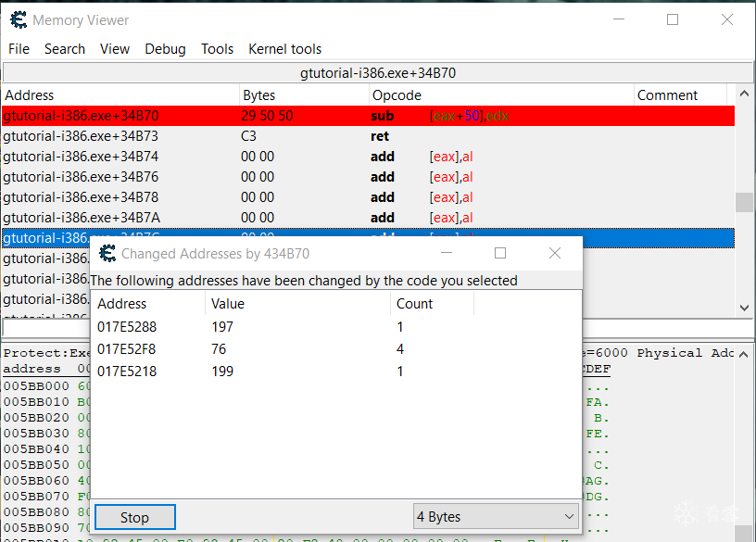Viewport: 756px width, 542px height.
Task: Click the value 199 cell
Action: click(222, 372)
